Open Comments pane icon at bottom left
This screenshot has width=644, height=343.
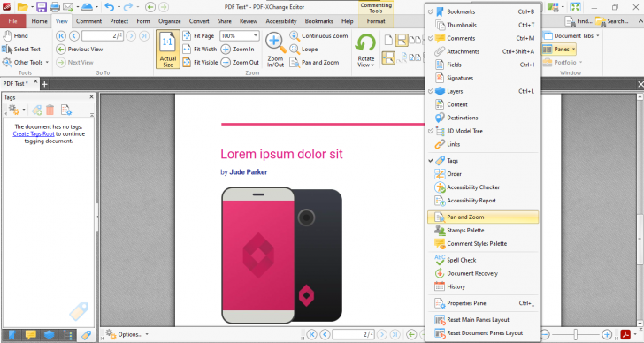(30, 335)
